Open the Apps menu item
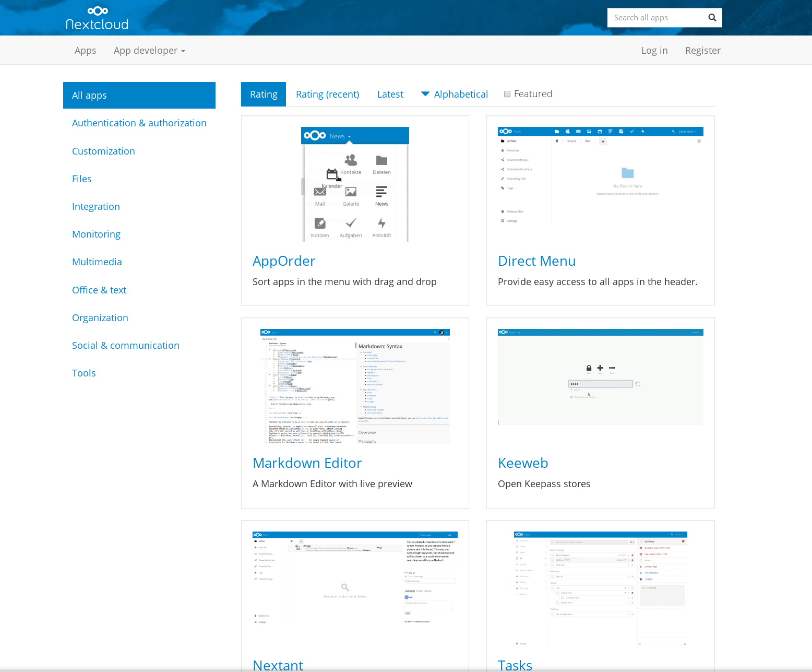 85,50
